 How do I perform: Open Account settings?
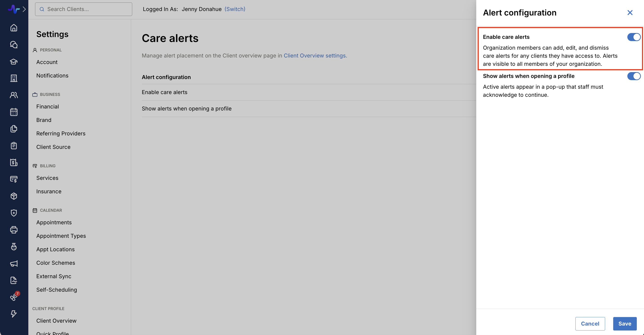(47, 62)
